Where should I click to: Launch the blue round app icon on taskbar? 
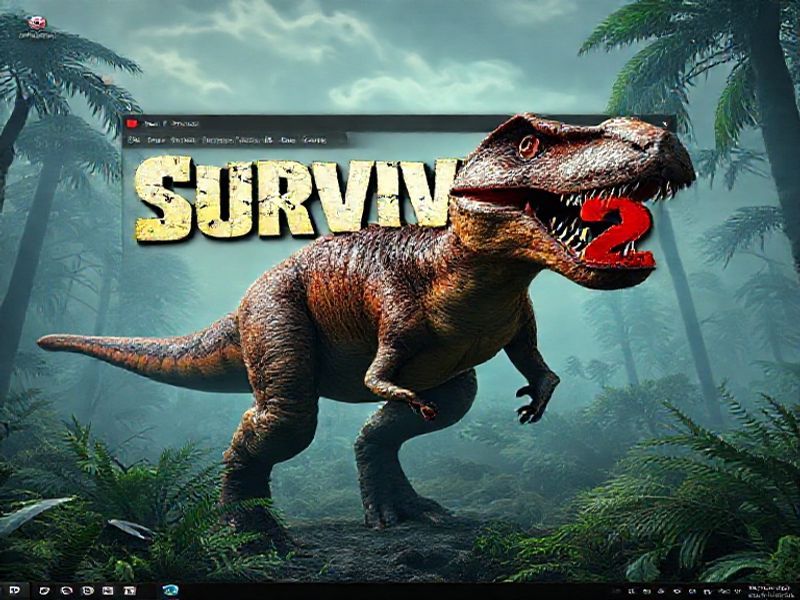(x=170, y=590)
